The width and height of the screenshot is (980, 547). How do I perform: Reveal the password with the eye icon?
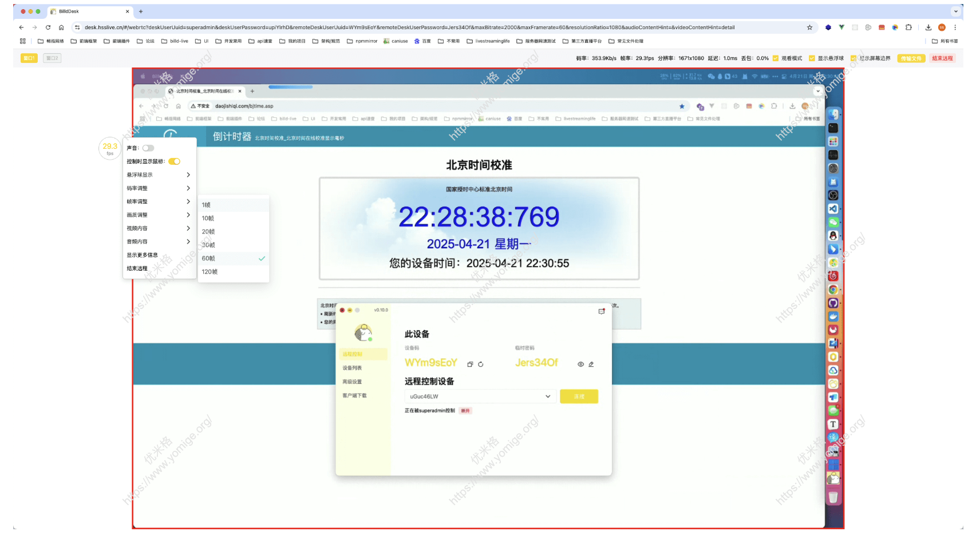point(580,364)
